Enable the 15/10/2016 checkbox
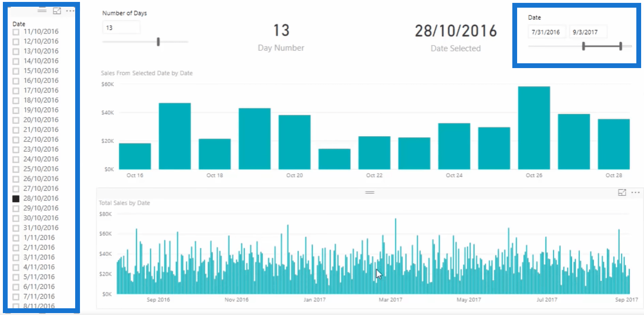Viewport: 644px width, 315px height. [16, 71]
